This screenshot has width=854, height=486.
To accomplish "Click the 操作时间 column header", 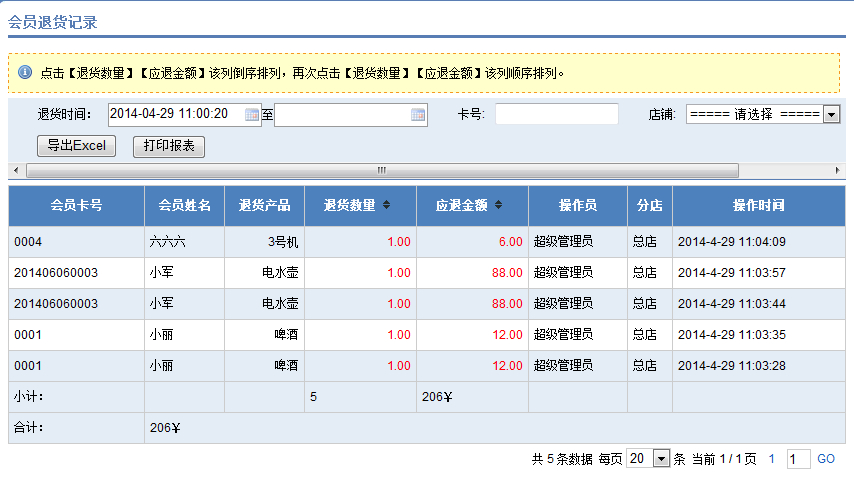I will (758, 205).
